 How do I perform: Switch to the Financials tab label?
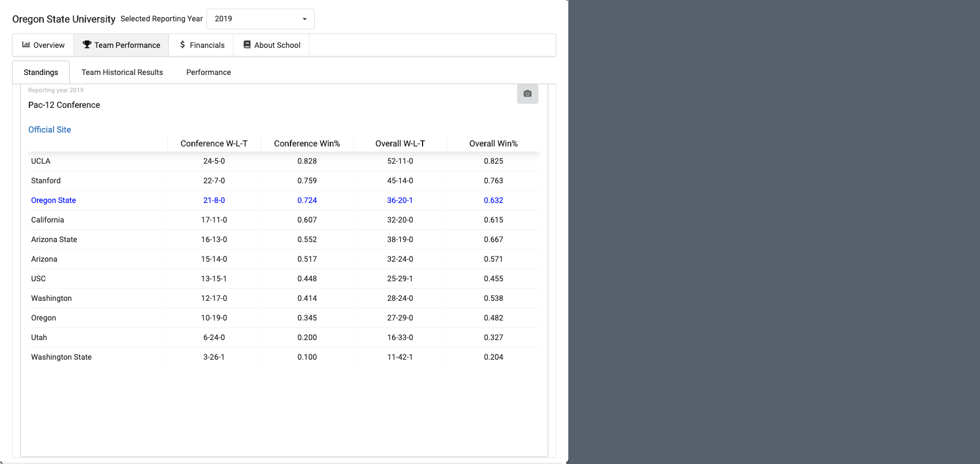(x=207, y=45)
